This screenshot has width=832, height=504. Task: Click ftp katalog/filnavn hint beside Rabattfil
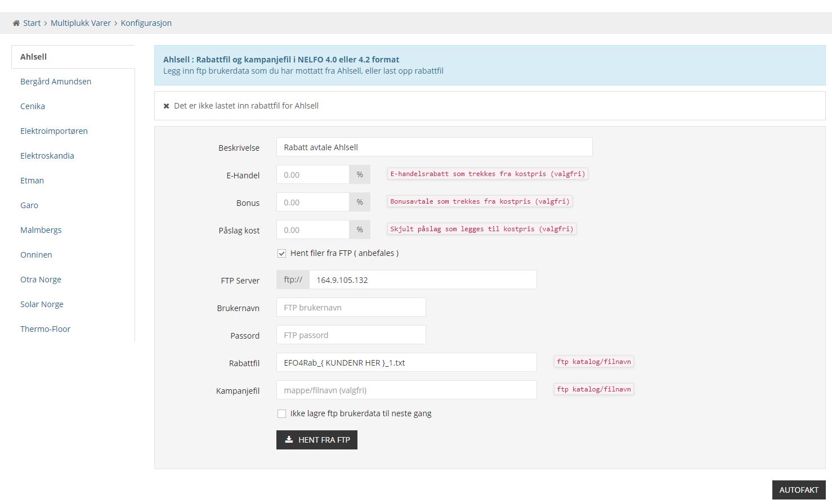(594, 362)
